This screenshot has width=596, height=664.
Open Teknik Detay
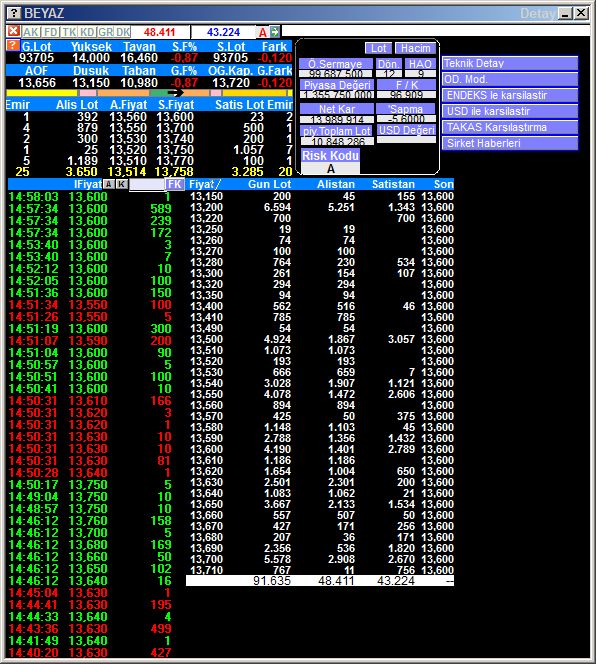click(510, 63)
